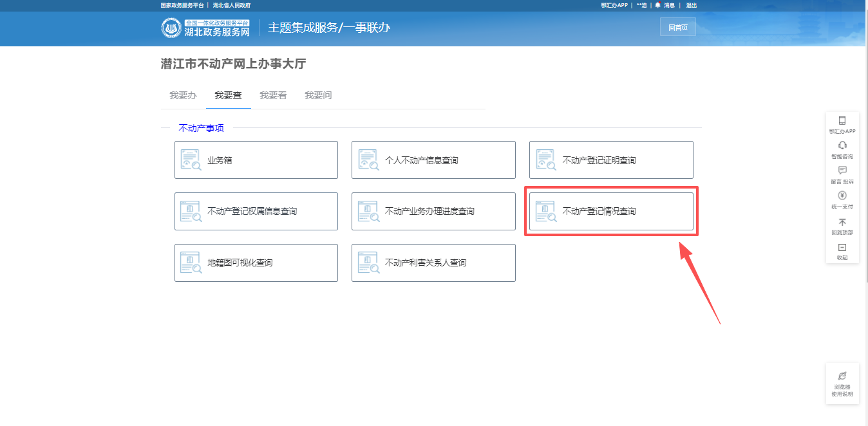Open 业务箱 card
868x426 pixels.
pyautogui.click(x=256, y=160)
